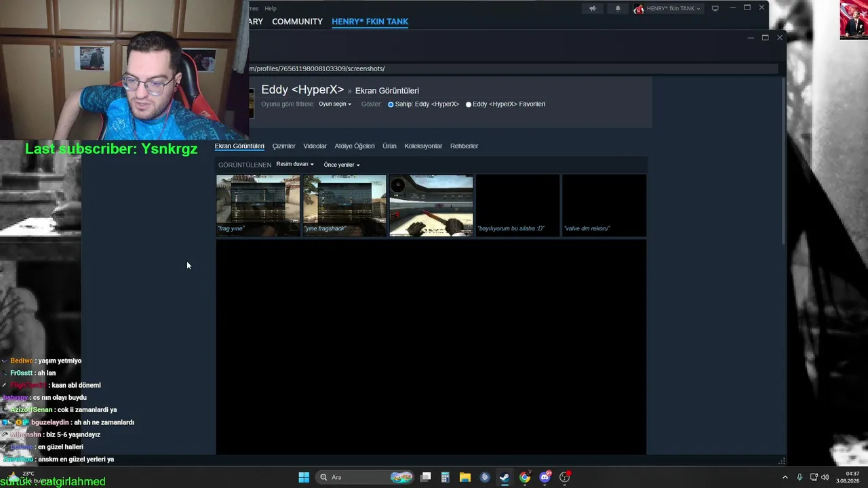This screenshot has height=488, width=868.
Task: Click the Steam page URL address bar
Action: [x=513, y=68]
